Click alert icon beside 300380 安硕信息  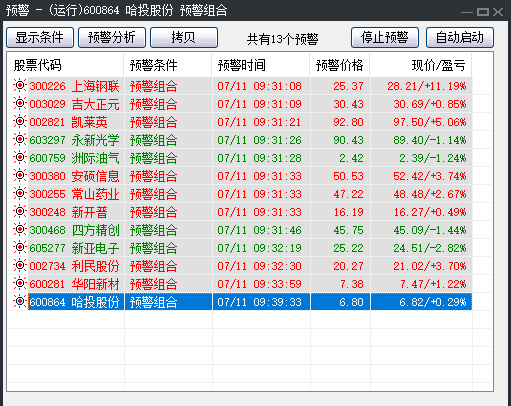point(20,176)
